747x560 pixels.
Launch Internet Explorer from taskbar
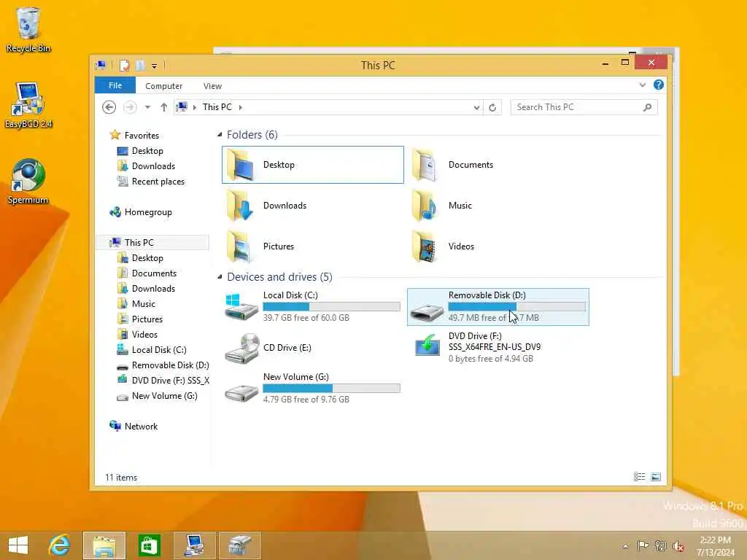click(59, 545)
